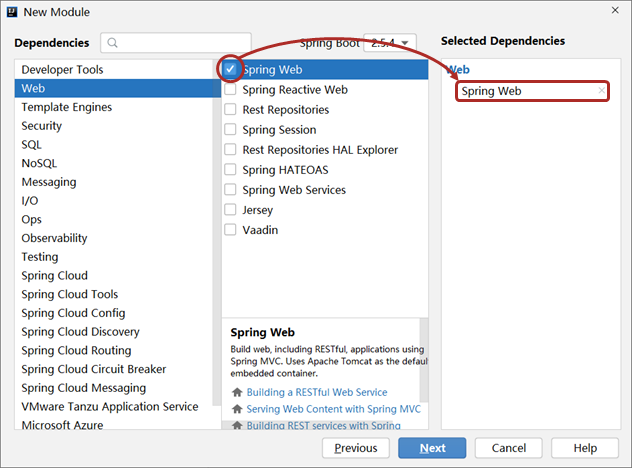
Task: Open the Spring Boot version dropdown
Action: coord(390,43)
